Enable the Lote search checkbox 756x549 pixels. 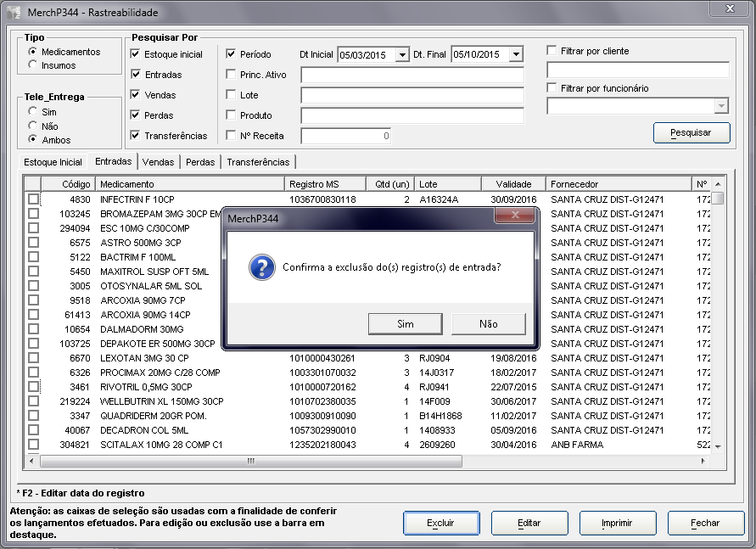pyautogui.click(x=231, y=95)
